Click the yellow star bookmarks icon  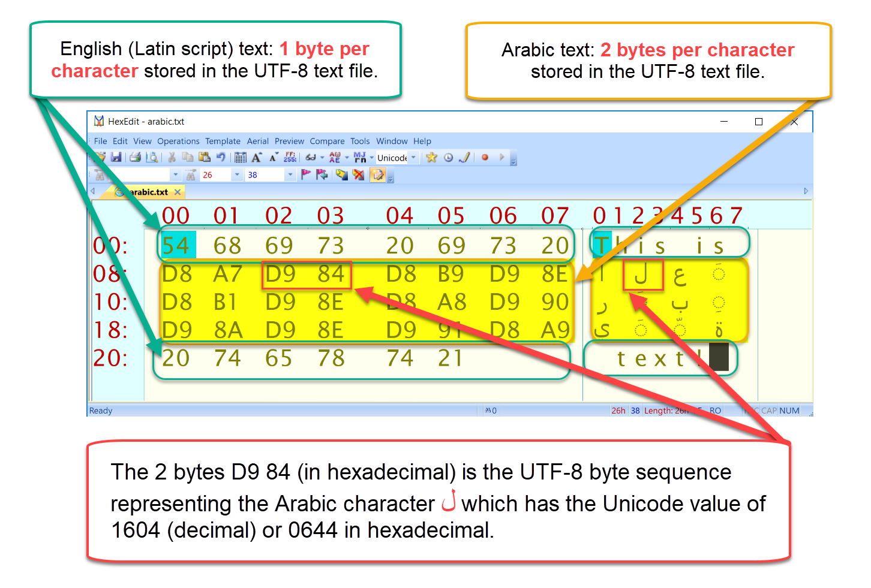point(431,157)
